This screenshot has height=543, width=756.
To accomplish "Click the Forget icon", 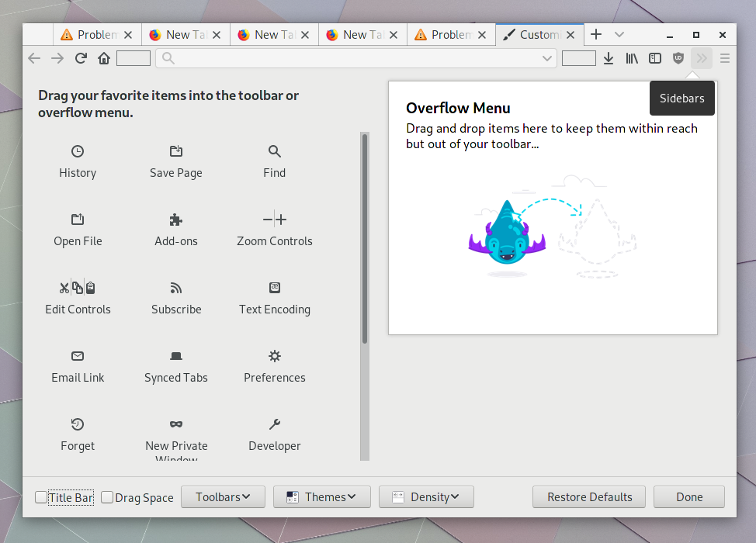I will point(78,424).
